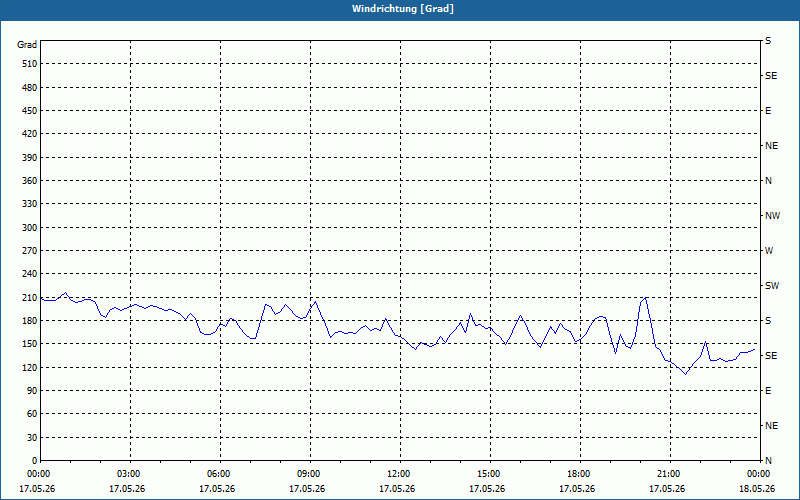Viewport: 800px width, 500px height.
Task: Click the 420 y-axis value
Action: (x=30, y=134)
